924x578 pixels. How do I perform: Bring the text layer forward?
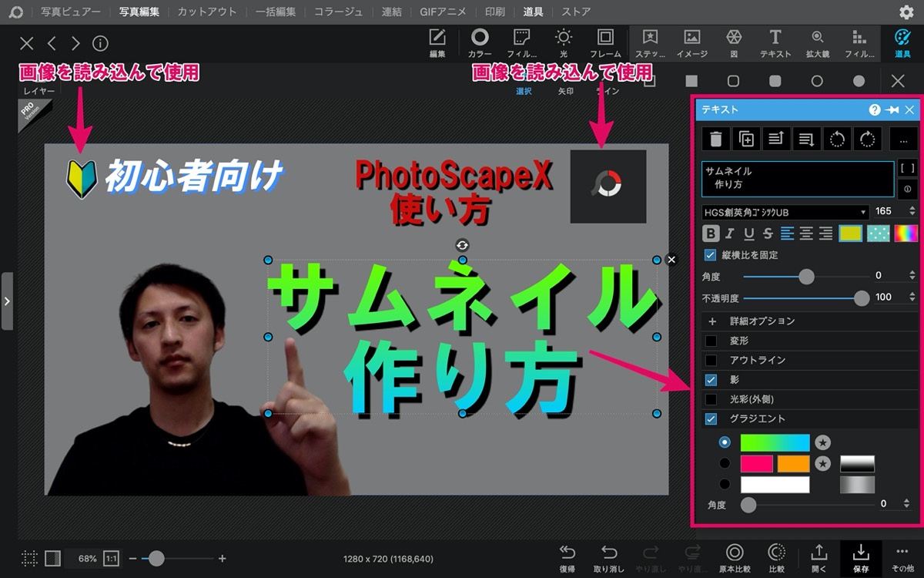coord(776,139)
